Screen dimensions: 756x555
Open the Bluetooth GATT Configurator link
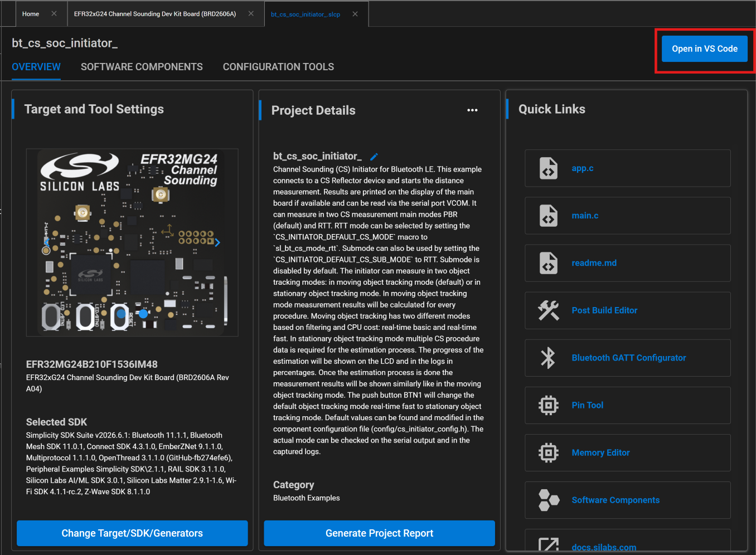pyautogui.click(x=628, y=358)
